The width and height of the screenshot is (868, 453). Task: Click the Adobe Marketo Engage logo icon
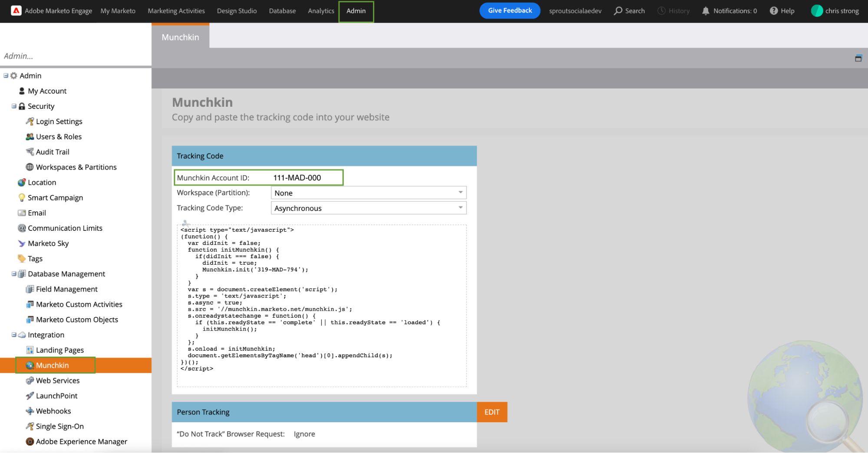click(x=16, y=11)
